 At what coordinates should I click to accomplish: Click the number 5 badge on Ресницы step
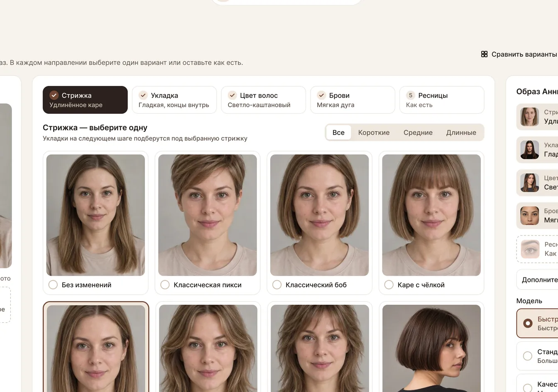(411, 95)
